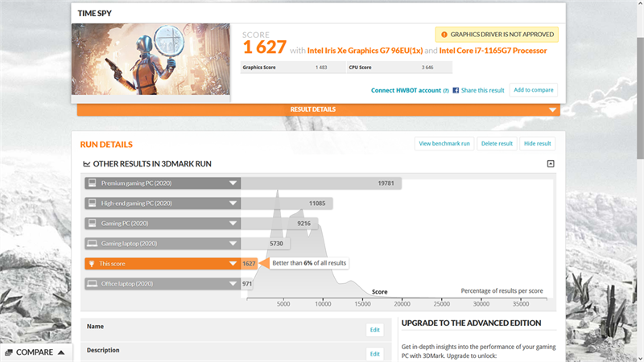Edit the Description field
This screenshot has height=362, width=644.
[x=374, y=354]
